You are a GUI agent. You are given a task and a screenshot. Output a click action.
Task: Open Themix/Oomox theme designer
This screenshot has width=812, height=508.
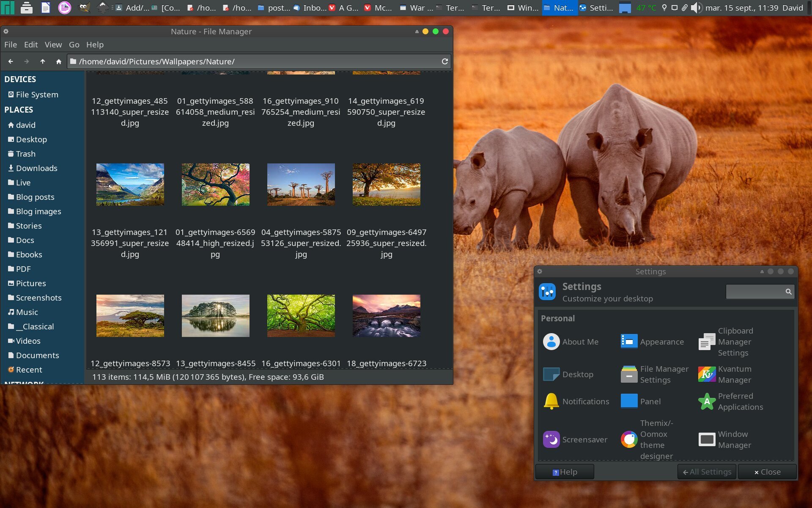click(x=629, y=439)
